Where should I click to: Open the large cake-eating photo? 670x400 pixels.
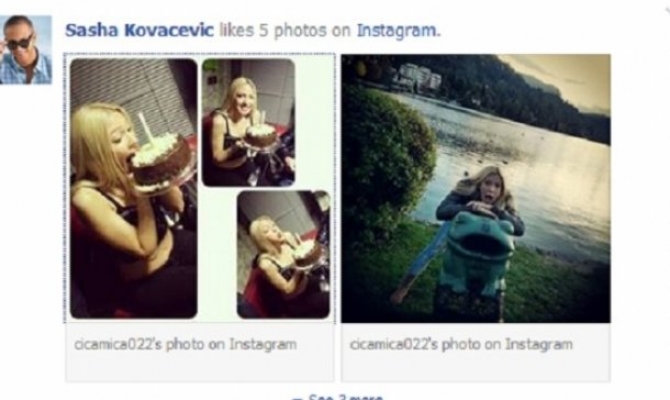134,188
